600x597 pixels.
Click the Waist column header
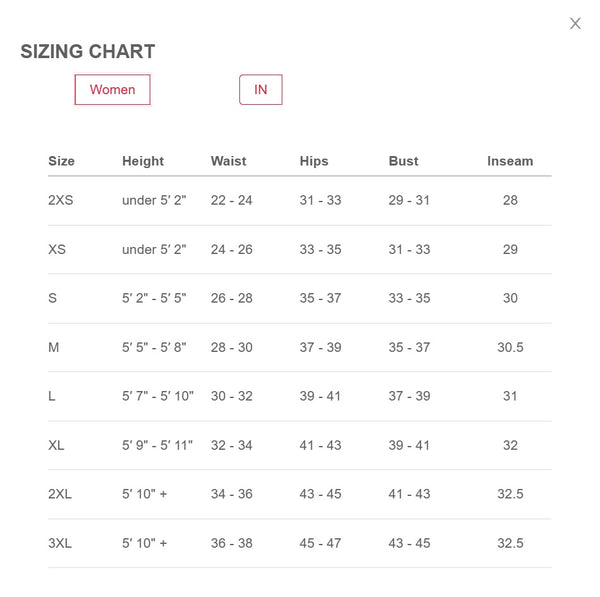click(x=228, y=161)
